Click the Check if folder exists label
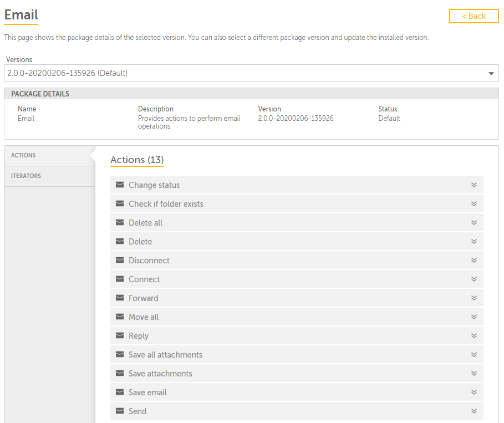Screen dimensions: 504x423 (166, 204)
